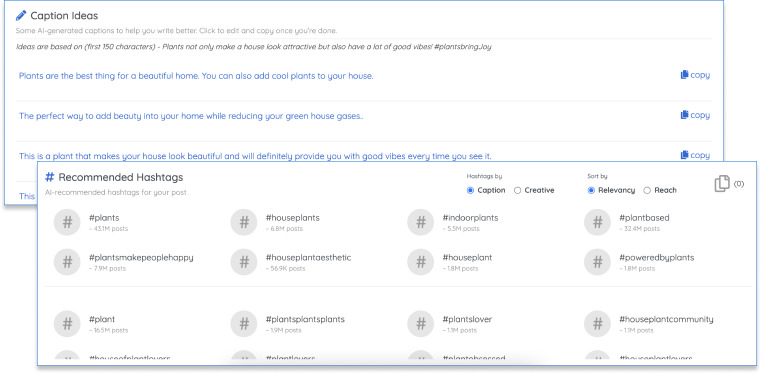This screenshot has height=374, width=761.
Task: Select the #plantbased hashtag text
Action: pyautogui.click(x=644, y=218)
